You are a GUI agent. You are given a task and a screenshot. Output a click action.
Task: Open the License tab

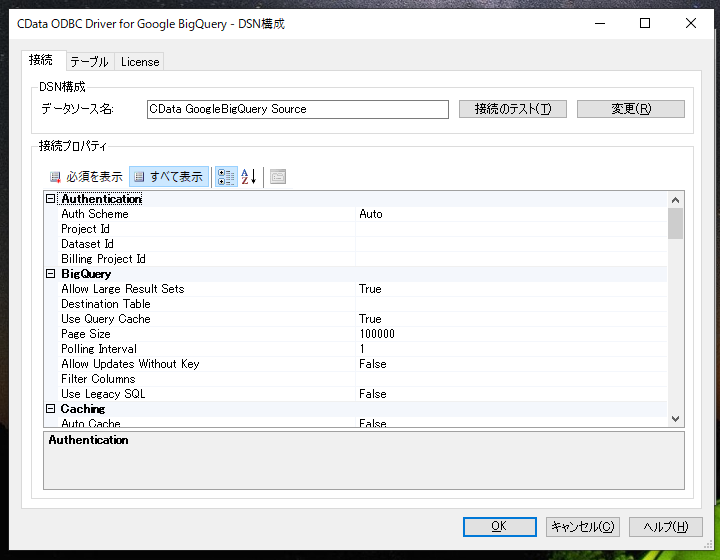pos(140,62)
